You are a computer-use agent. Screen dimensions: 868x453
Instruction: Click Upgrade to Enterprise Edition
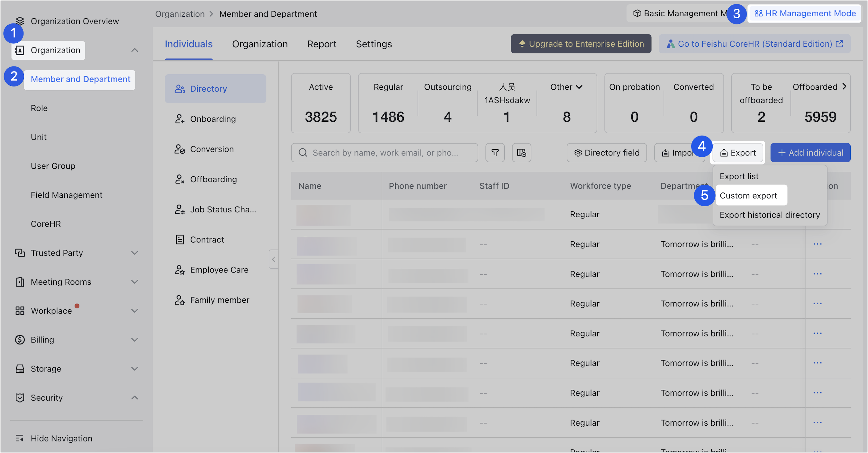click(581, 44)
